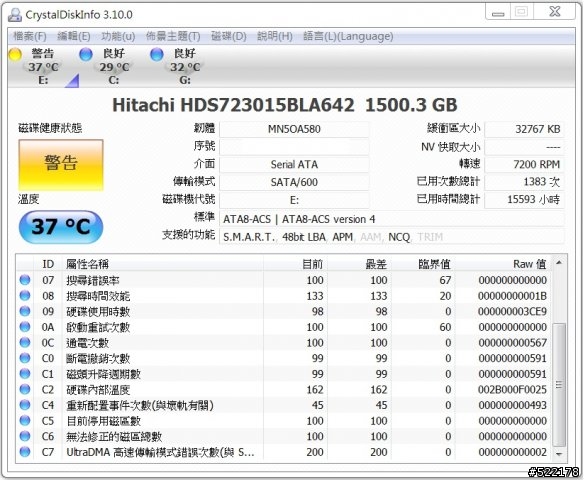Click the firmware field MN5OA580
Screen dimensions: 584x480
point(294,129)
